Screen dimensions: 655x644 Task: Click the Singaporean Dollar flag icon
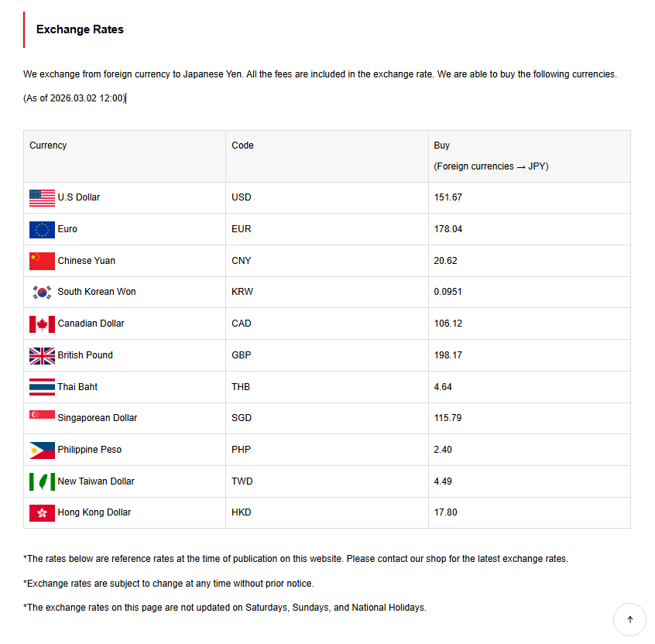tap(42, 416)
